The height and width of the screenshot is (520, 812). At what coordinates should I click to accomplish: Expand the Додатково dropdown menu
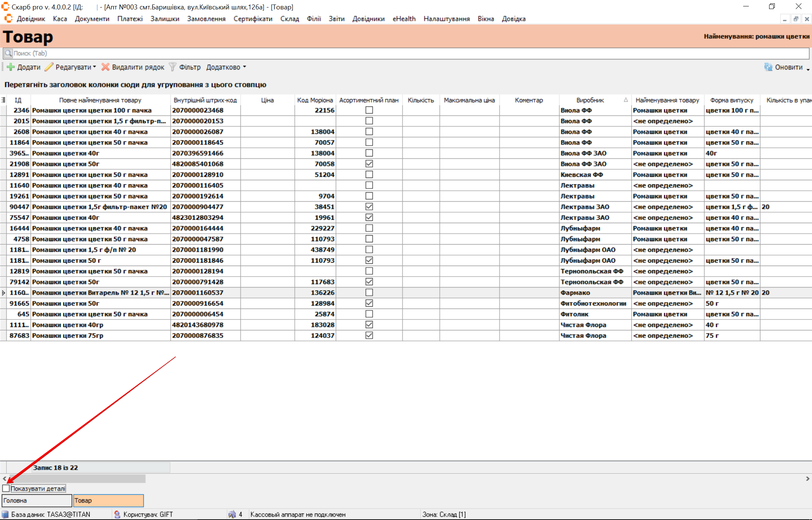[x=244, y=67]
